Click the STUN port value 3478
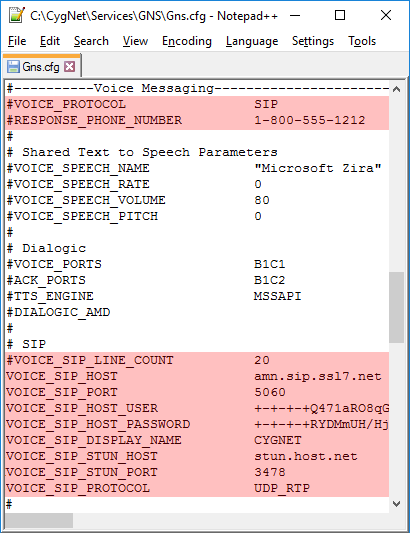 (270, 471)
